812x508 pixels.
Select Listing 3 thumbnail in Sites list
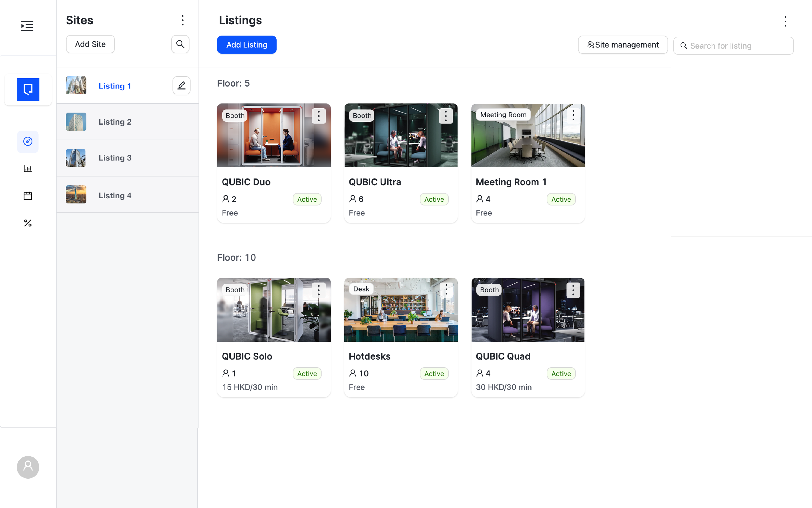tap(76, 158)
